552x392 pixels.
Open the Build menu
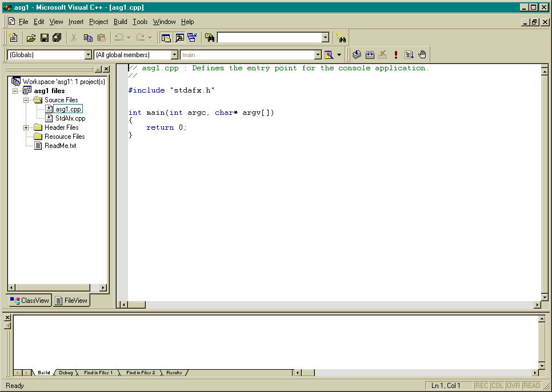tap(121, 22)
